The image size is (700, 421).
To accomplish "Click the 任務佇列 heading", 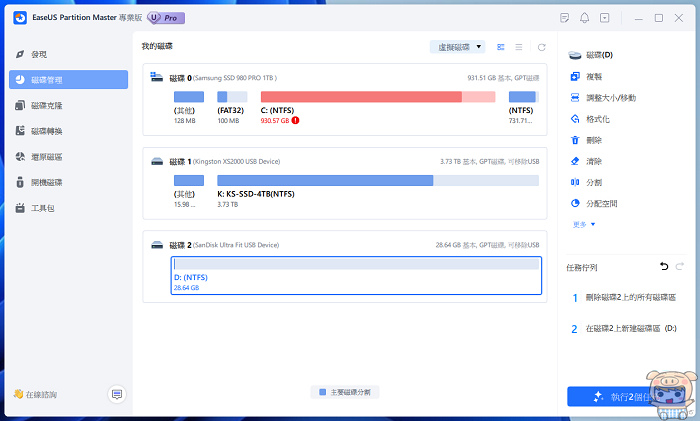I will [x=582, y=267].
